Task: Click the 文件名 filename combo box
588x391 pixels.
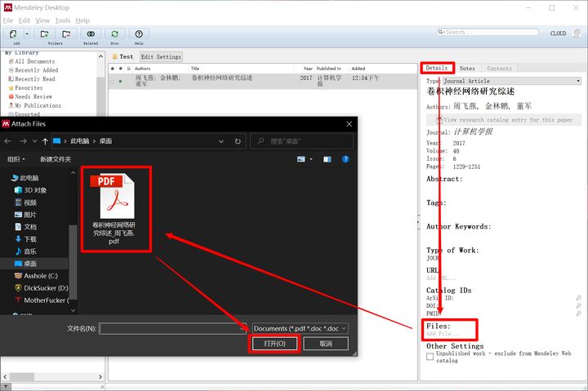Action: tap(173, 329)
